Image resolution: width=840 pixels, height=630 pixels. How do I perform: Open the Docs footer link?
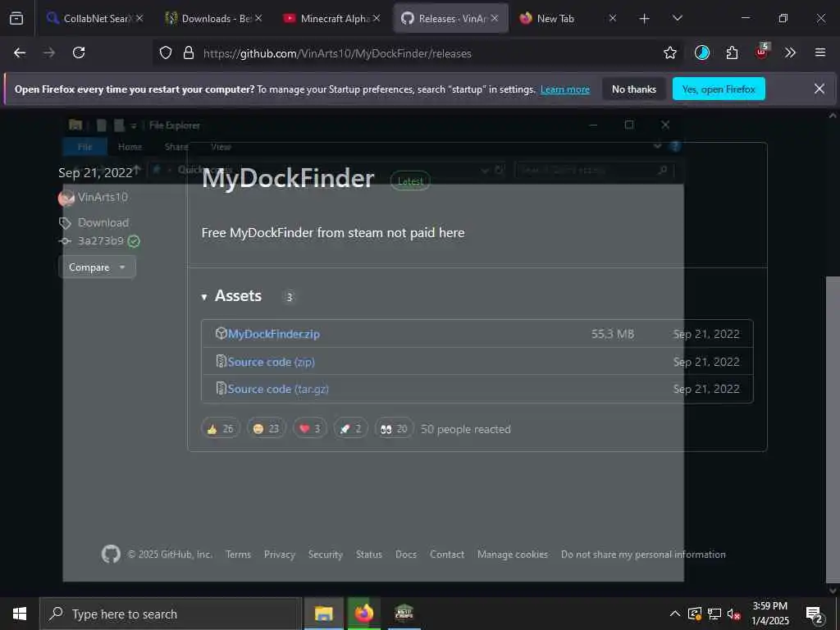406,554
